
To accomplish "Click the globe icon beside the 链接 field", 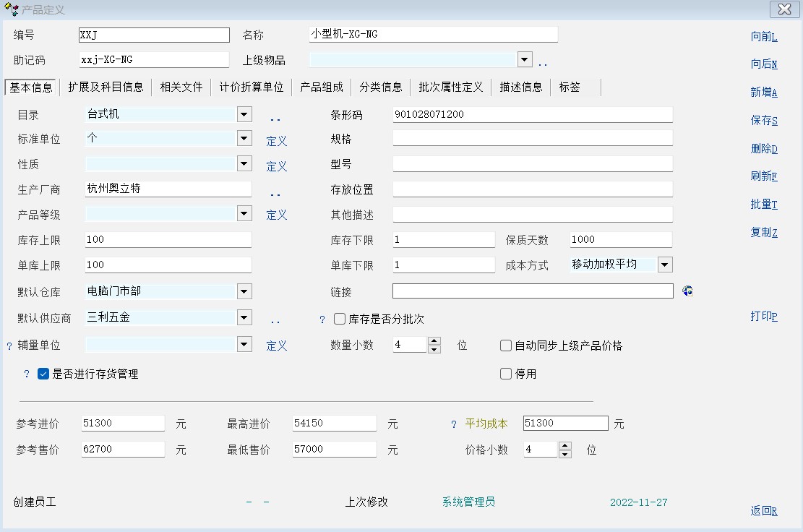I will [x=687, y=291].
